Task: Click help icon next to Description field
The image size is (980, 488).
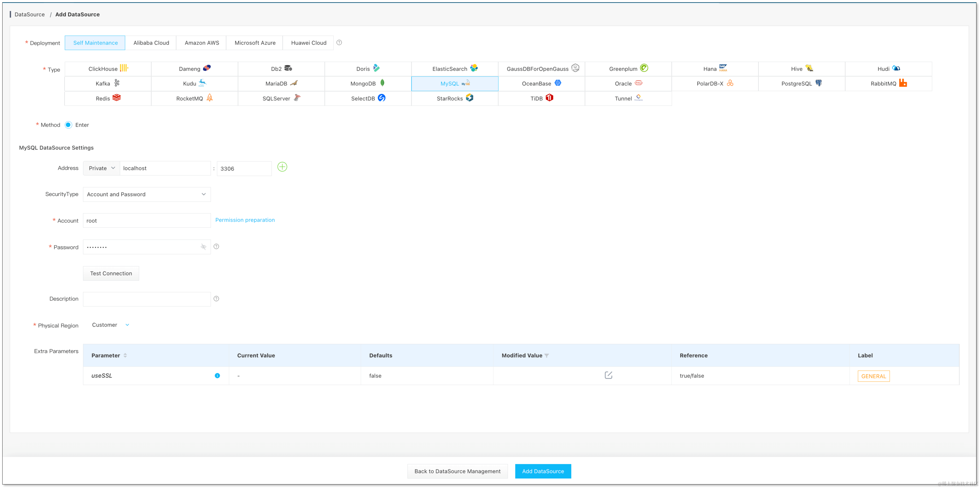Action: coord(216,298)
